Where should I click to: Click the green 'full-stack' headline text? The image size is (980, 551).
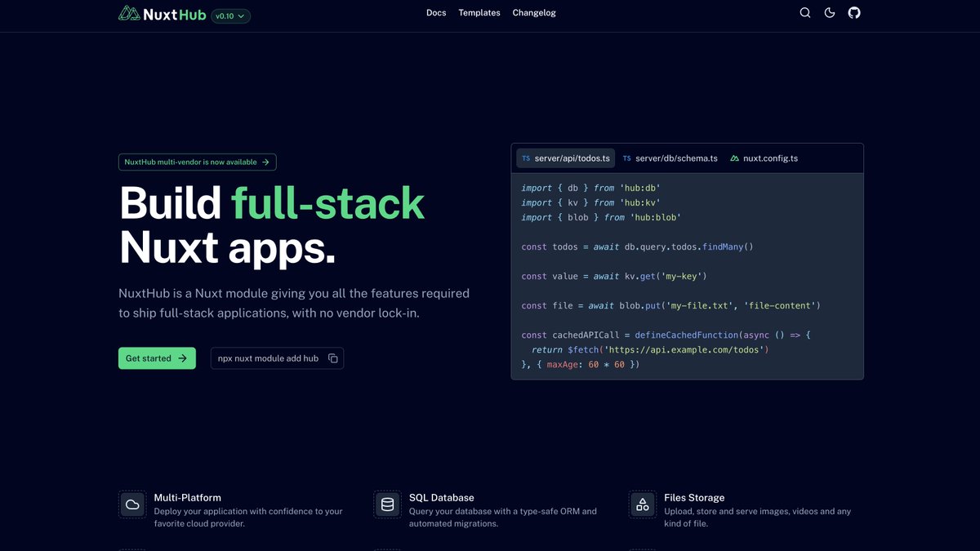point(327,203)
